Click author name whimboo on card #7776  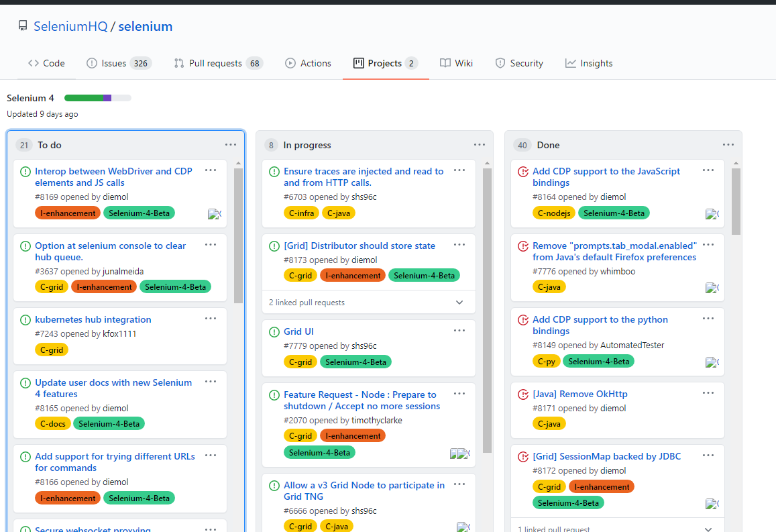click(x=618, y=272)
